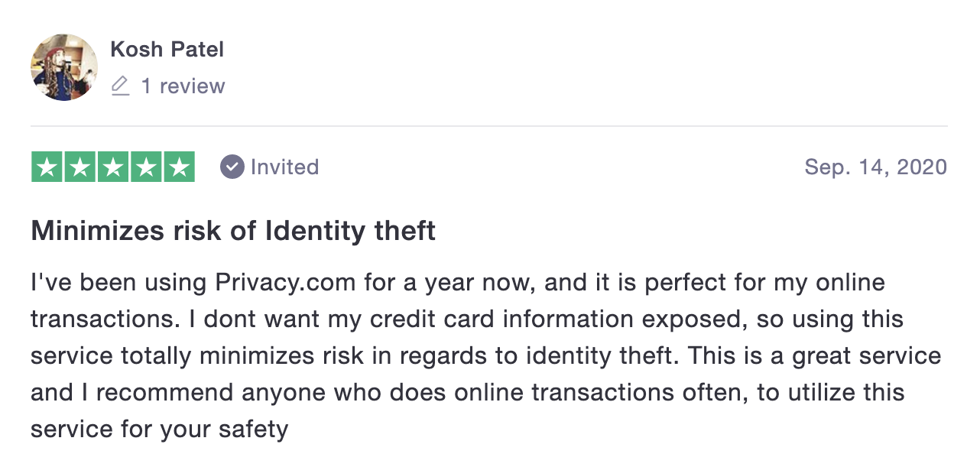Open the "1 review" count link

point(183,86)
